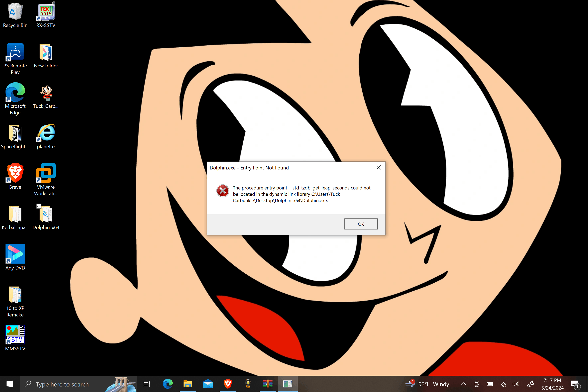This screenshot has width=588, height=392.
Task: Open the volume control in the system tray
Action: (516, 384)
